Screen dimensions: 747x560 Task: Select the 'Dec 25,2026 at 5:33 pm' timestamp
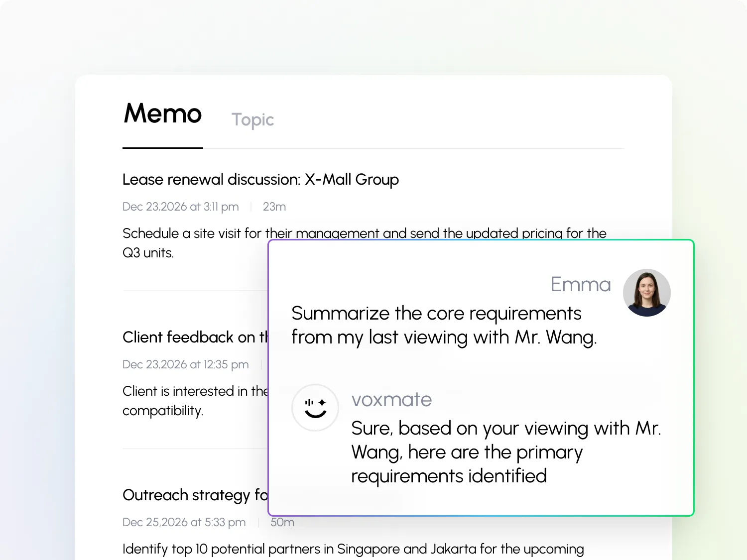(184, 522)
